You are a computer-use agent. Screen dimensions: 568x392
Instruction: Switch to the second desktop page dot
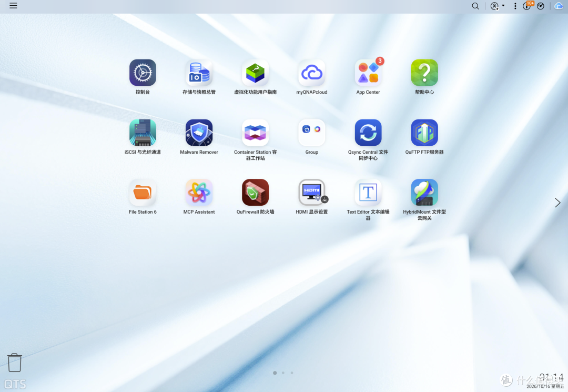click(283, 373)
